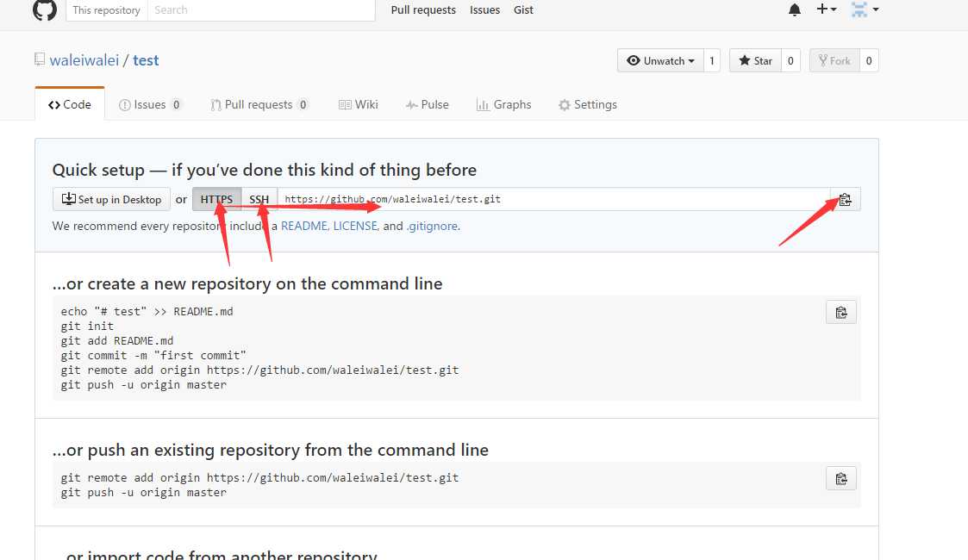This screenshot has width=968, height=560.
Task: Click the 'git add README.md' line
Action: [x=117, y=341]
